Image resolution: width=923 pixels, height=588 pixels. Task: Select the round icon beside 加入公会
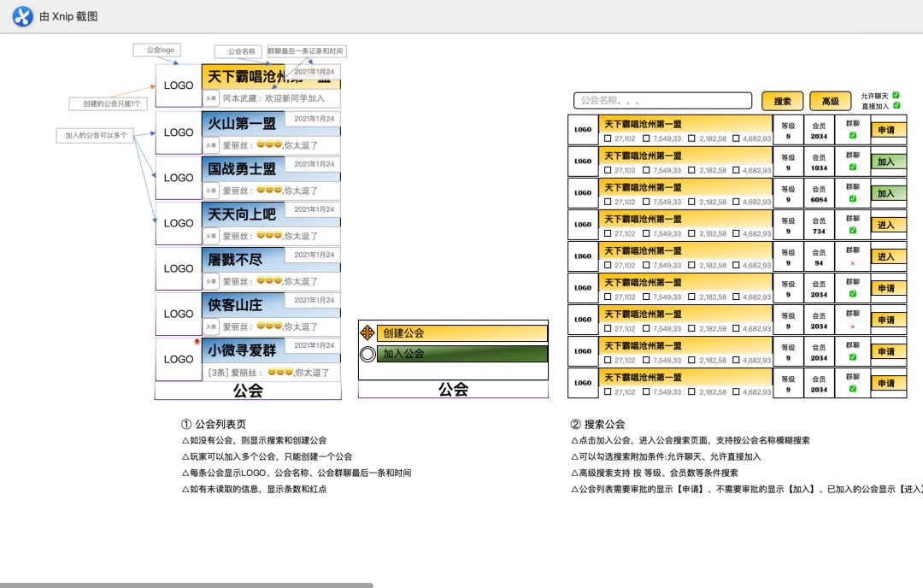click(x=367, y=354)
